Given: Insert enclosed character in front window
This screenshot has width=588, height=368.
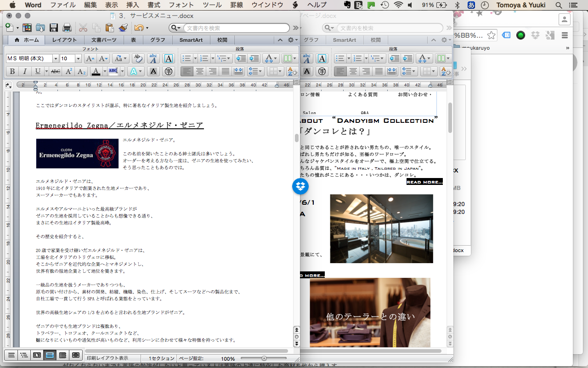Looking at the screenshot, I should 169,71.
